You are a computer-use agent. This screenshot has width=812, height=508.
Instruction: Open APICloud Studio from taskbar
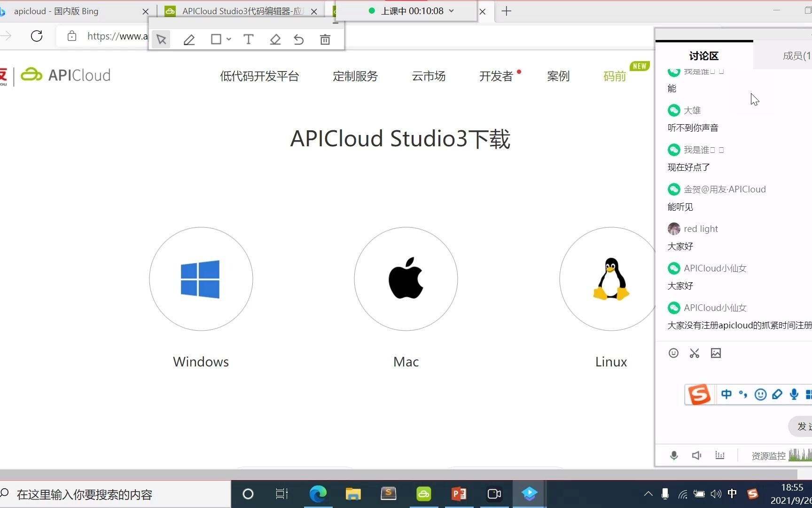tap(423, 494)
